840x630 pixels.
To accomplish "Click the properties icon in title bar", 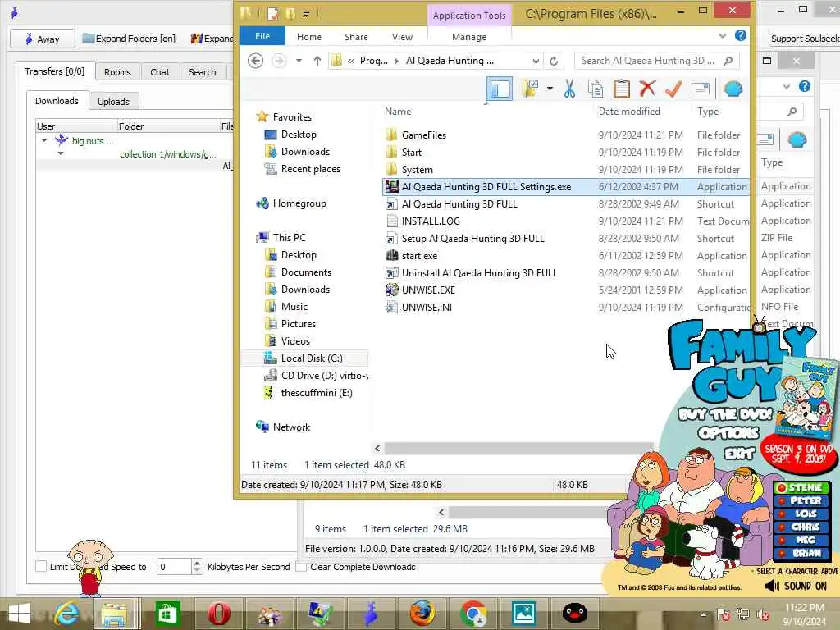I will (273, 13).
